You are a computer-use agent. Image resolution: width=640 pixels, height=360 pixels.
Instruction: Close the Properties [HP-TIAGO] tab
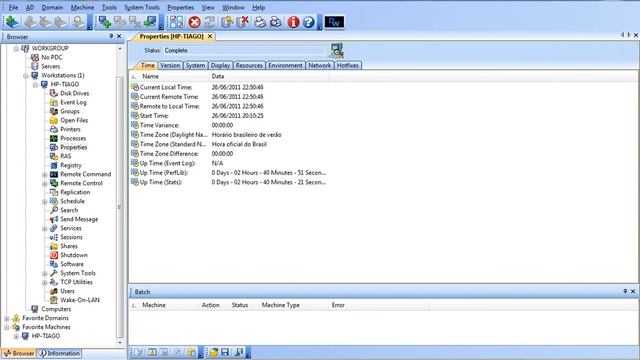pyautogui.click(x=210, y=36)
